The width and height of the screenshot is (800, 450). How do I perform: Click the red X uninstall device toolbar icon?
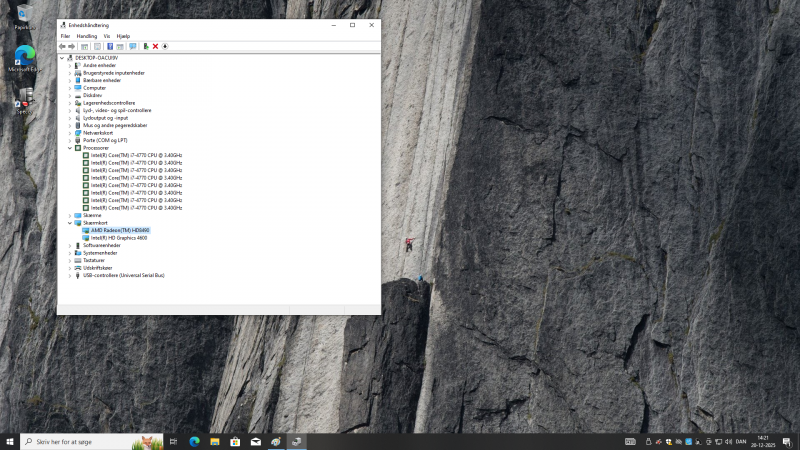155,46
